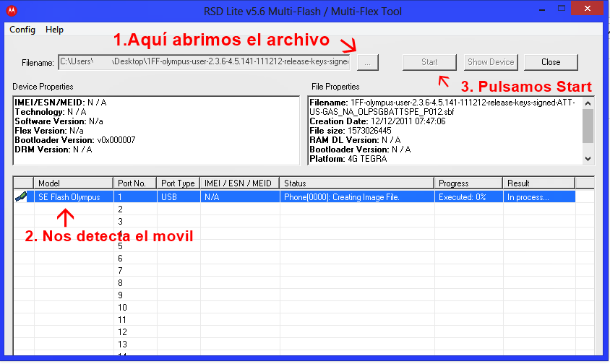Click the N/A IMEI cell in row 1
The height and width of the screenshot is (364, 610).
(240, 196)
